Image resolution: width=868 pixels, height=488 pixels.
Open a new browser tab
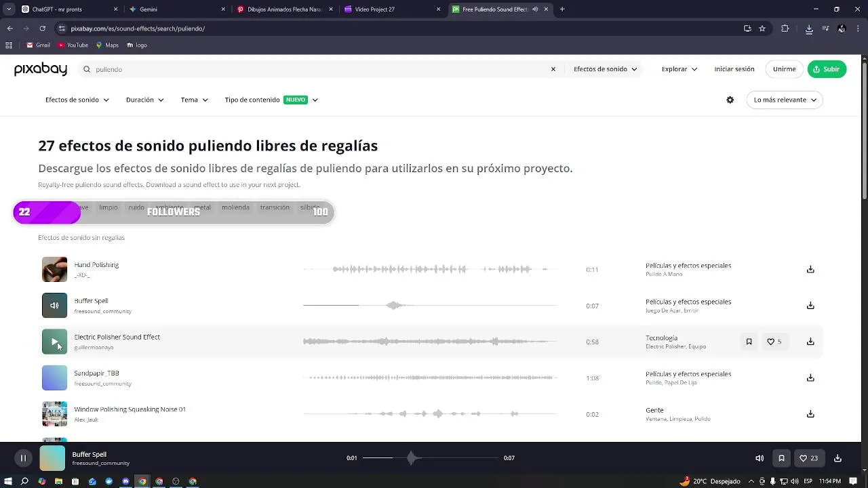(562, 9)
